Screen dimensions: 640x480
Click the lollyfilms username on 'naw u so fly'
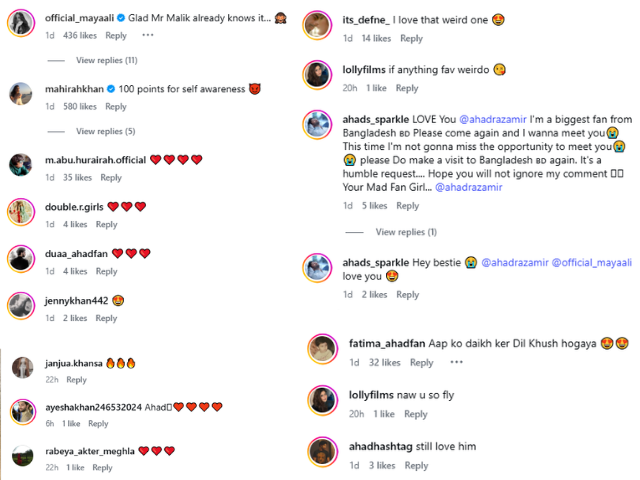pos(378,396)
